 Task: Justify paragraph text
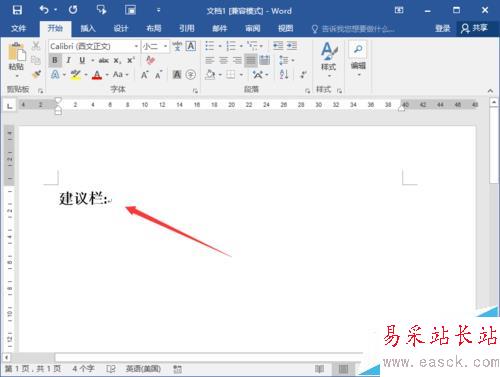coord(251,60)
